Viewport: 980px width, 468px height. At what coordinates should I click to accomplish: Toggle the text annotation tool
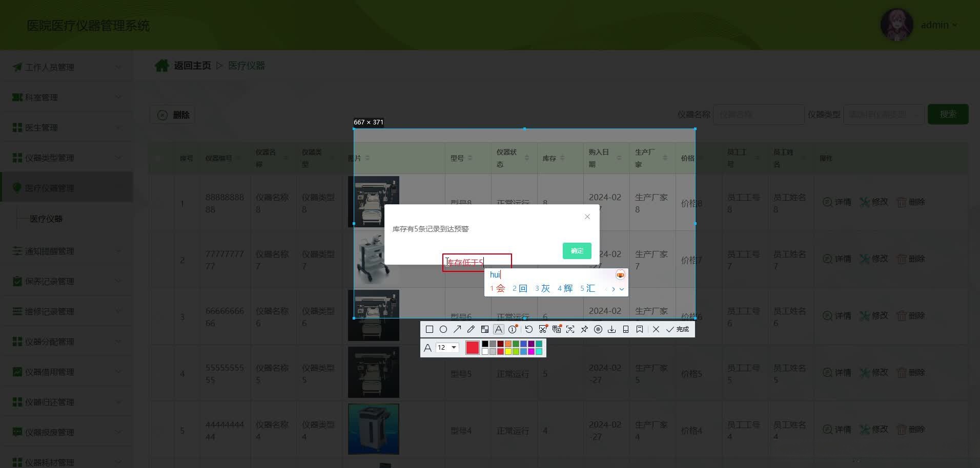coord(499,329)
